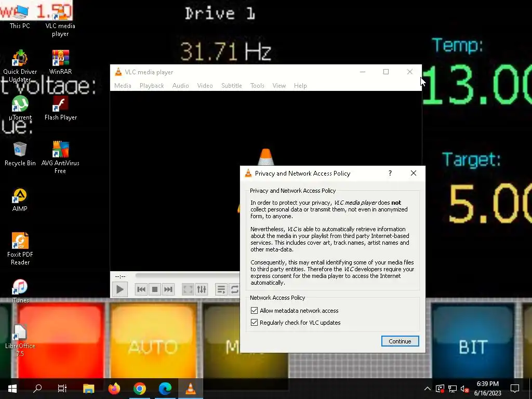Uncheck Regularly check for VLC updates
Image resolution: width=532 pixels, height=399 pixels.
[x=254, y=322]
